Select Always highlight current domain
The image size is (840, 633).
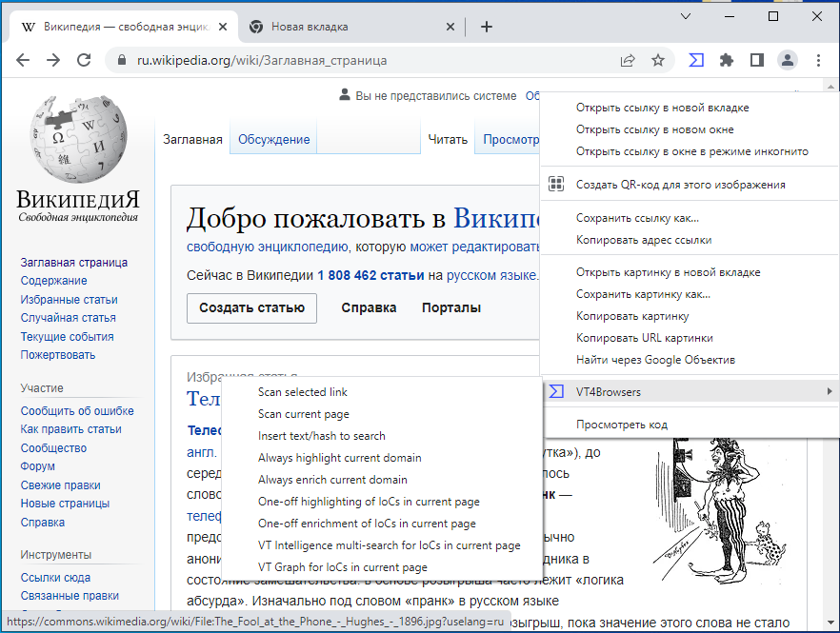[x=382, y=458]
